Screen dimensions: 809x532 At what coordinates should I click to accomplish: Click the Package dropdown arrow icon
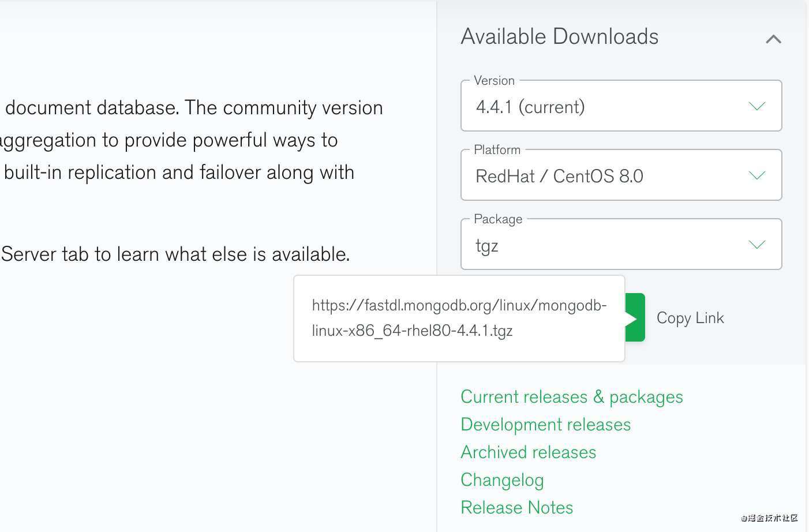[756, 245]
